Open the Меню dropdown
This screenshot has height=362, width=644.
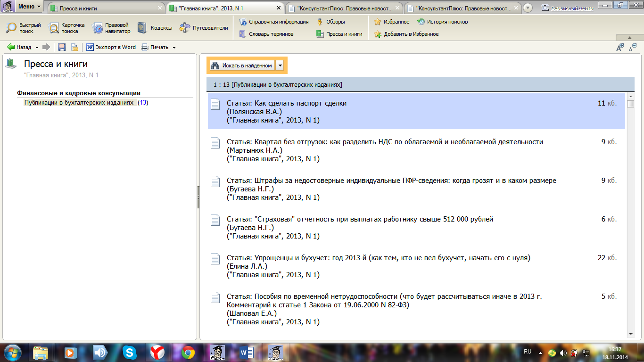(29, 7)
